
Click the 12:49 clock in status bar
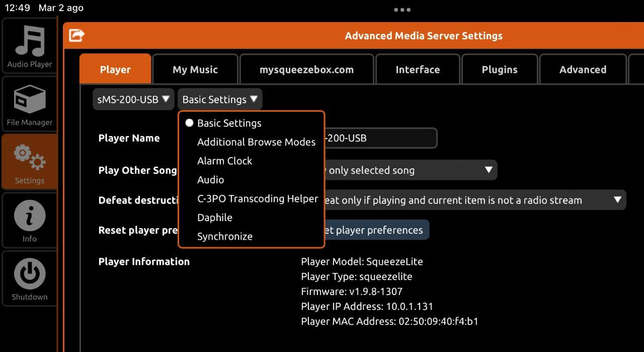pos(18,8)
